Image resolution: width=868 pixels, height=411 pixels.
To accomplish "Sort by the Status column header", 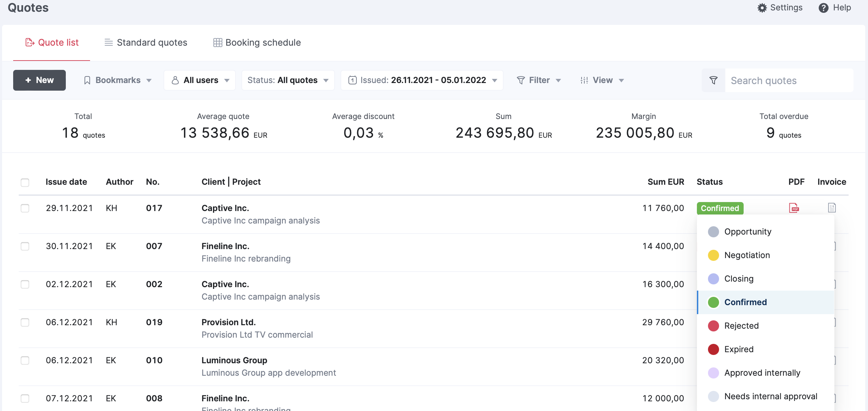I will pos(710,182).
